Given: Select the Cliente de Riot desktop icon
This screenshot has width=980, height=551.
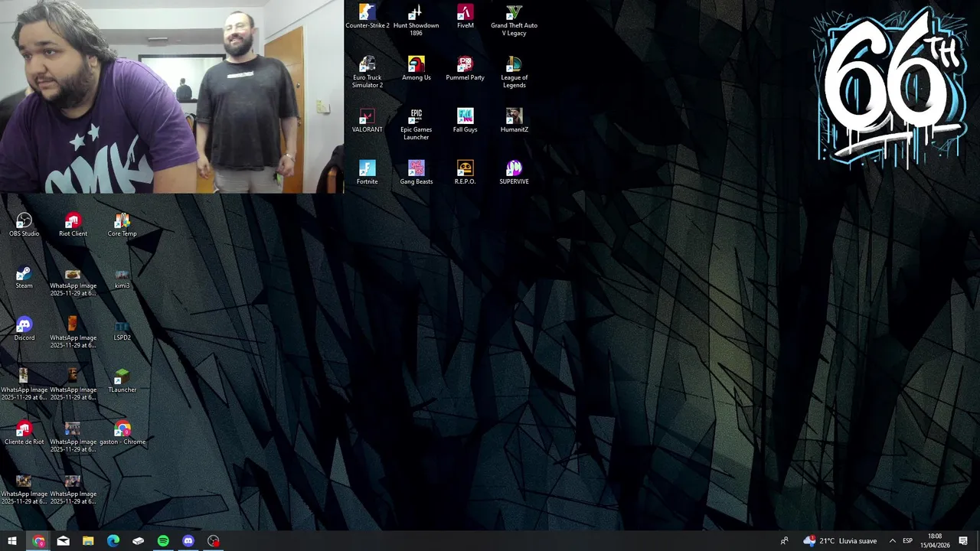Looking at the screenshot, I should (x=24, y=433).
